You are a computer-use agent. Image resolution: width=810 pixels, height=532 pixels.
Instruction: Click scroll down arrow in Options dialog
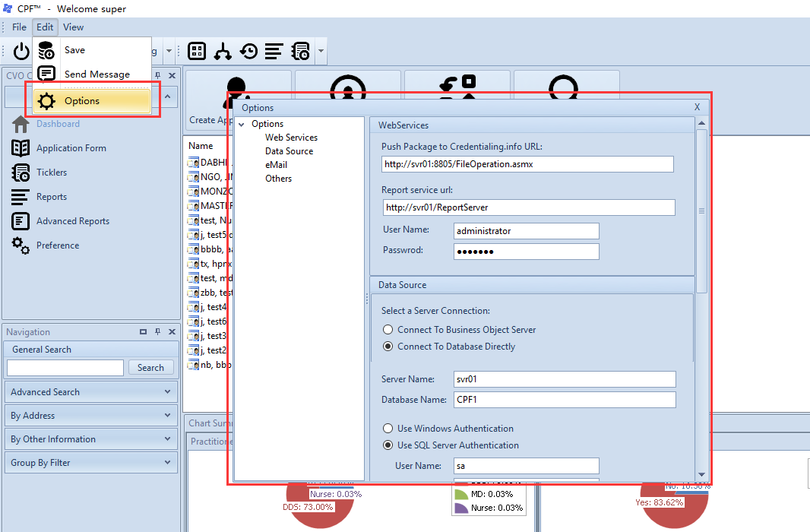point(701,475)
